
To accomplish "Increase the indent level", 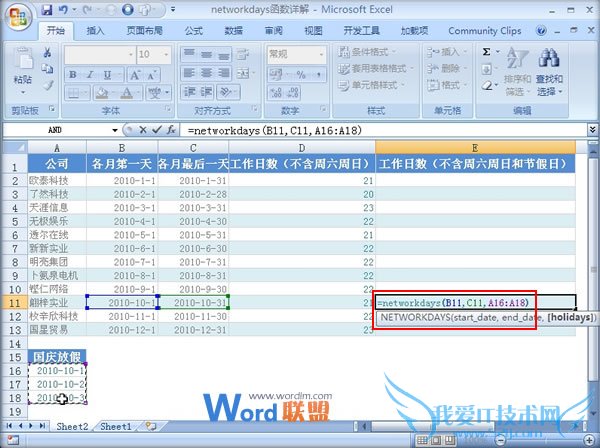I will click(x=206, y=92).
